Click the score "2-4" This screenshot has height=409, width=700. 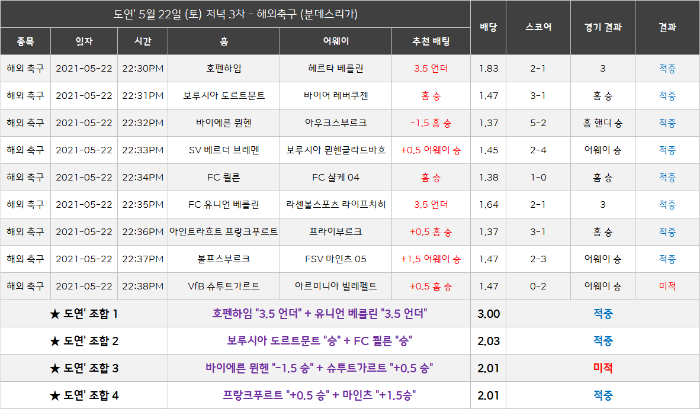538,150
